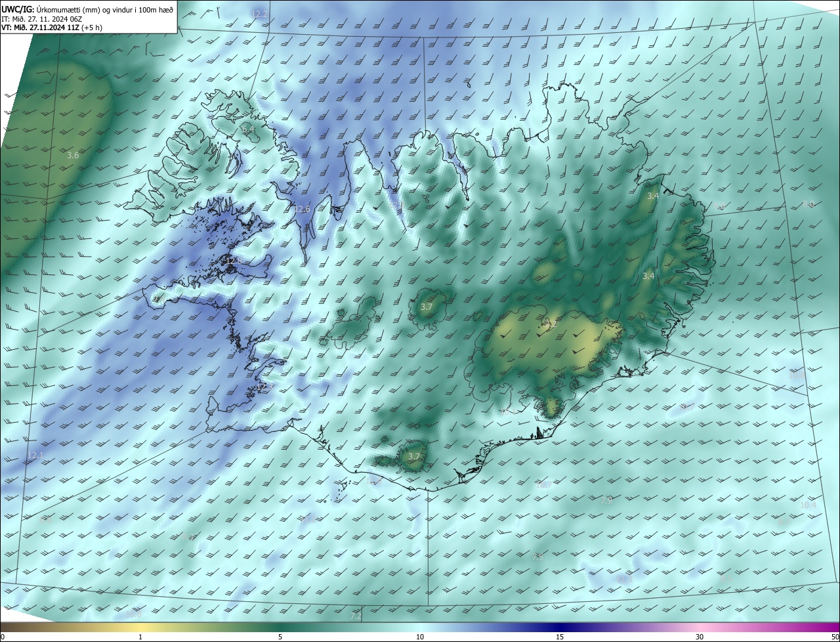840x642 pixels.
Task: Click the '3.6' value label over the sea
Action: pyautogui.click(x=73, y=156)
